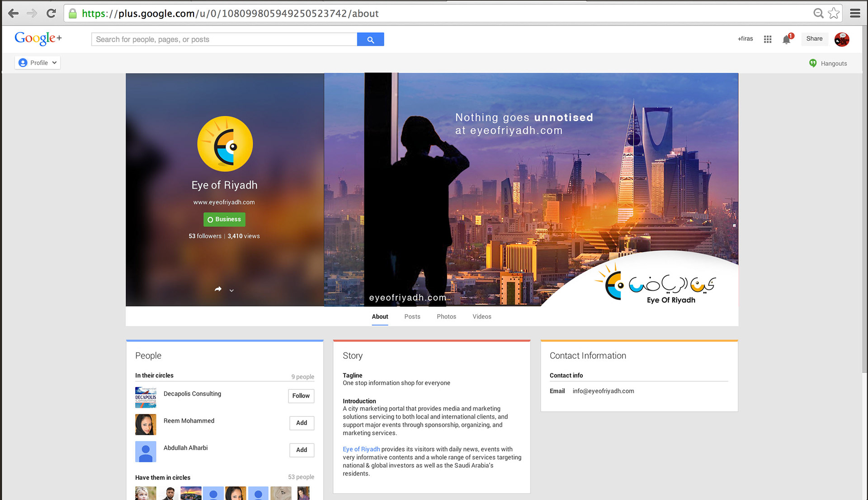Click the Share button
Viewport: 868px width, 500px height.
click(814, 39)
